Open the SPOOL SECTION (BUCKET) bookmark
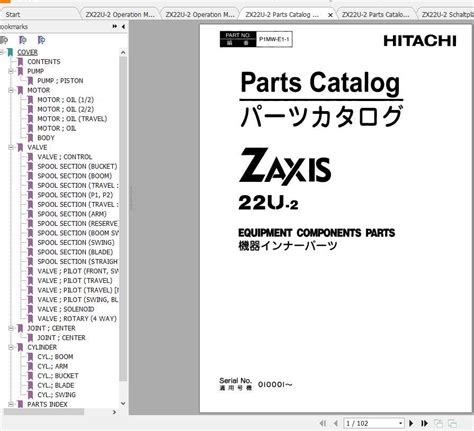 pos(77,166)
